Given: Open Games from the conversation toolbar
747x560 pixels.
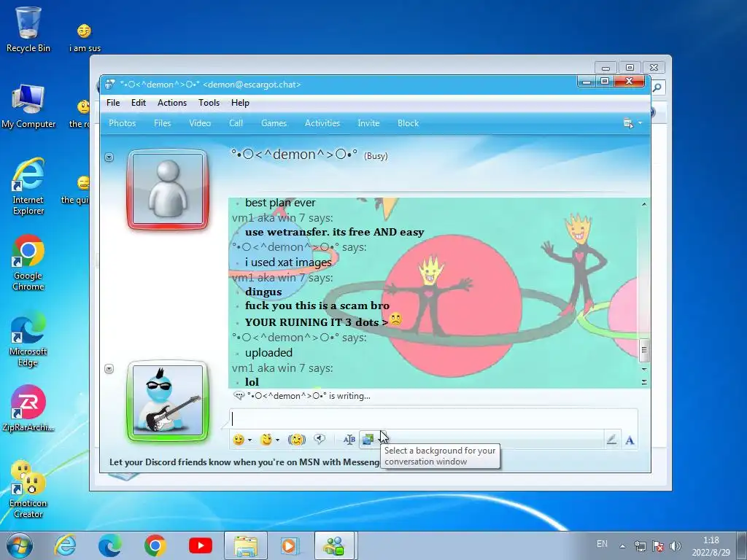Looking at the screenshot, I should point(274,123).
